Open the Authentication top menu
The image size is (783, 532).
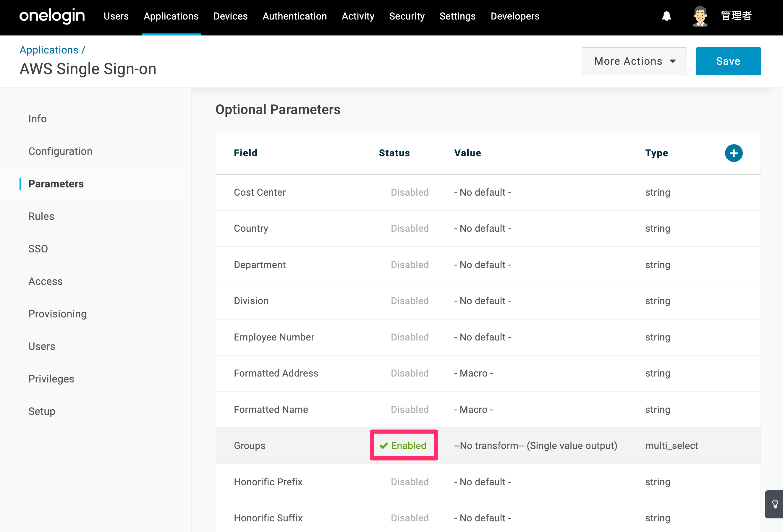[x=295, y=16]
